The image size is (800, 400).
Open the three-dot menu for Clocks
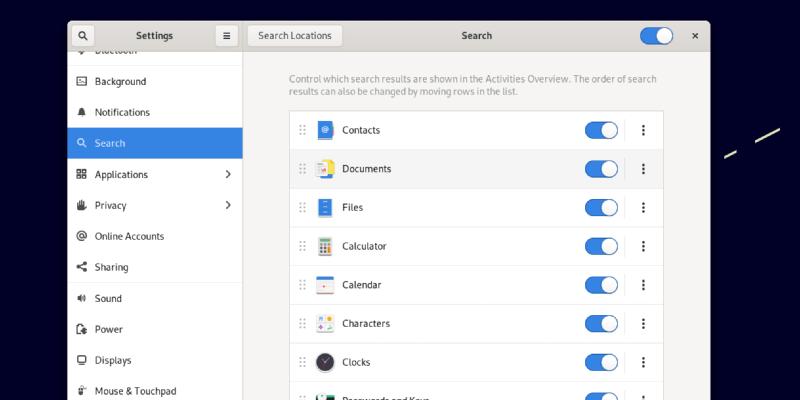tap(643, 362)
